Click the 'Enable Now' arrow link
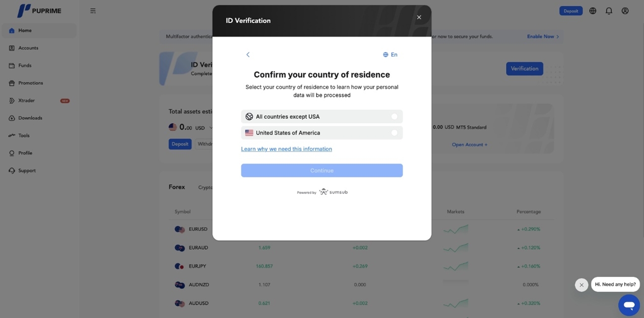 tap(543, 37)
